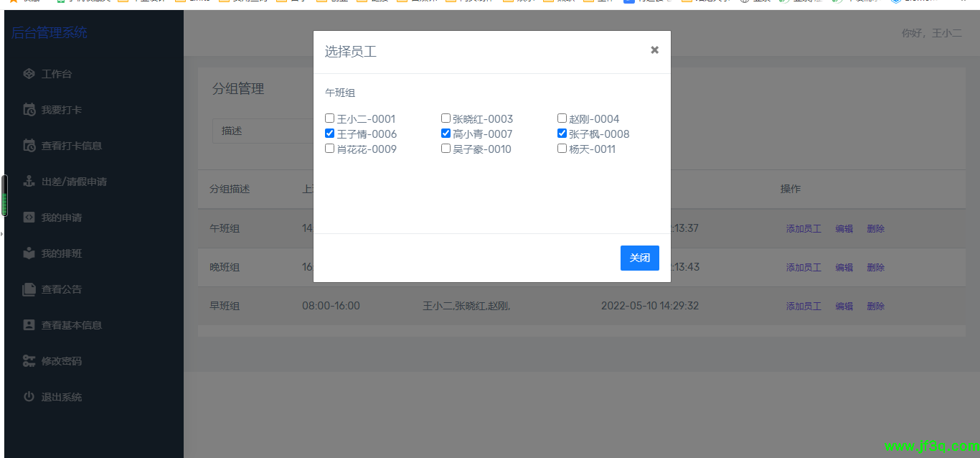The width and height of the screenshot is (980, 458).
Task: Click the 我要打卡 calendar icon
Action: tap(29, 110)
